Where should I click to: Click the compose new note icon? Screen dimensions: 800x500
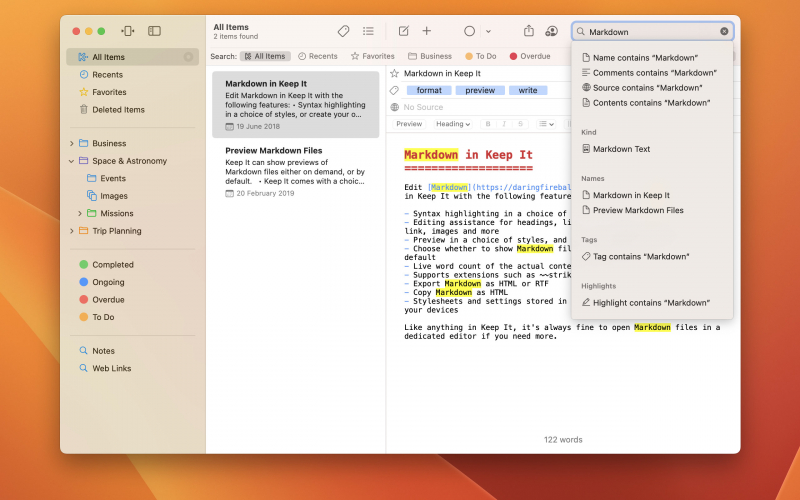pos(403,31)
